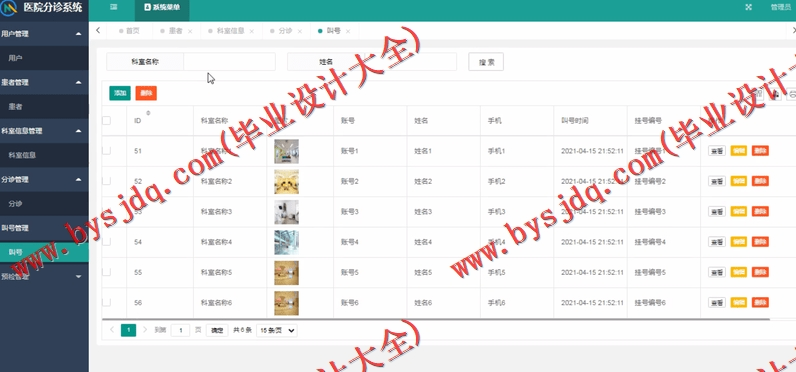Open 分诊 in the sidebar
The image size is (796, 372).
(x=44, y=204)
